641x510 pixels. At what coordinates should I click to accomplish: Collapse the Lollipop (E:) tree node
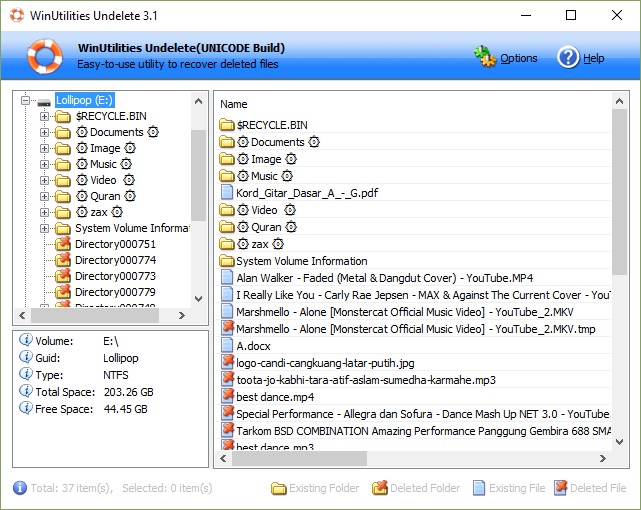click(25, 100)
